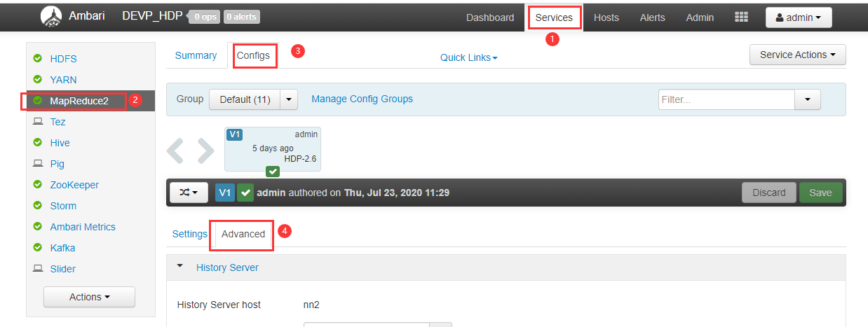868x327 pixels.
Task: Open the Admin nav item
Action: tap(700, 18)
